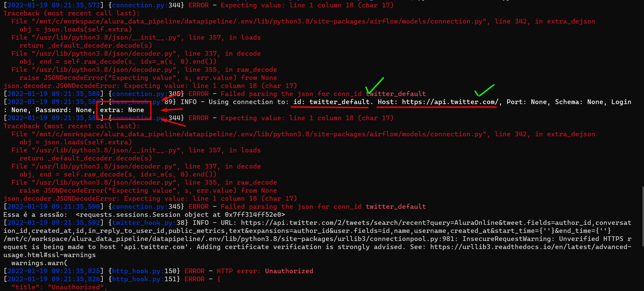
Task: Click ERROR on the 09:21:35,590 line
Action: click(198, 206)
